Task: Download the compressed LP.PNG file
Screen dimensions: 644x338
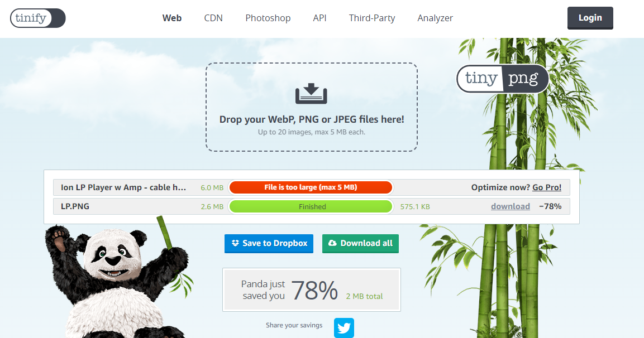Action: [511, 206]
